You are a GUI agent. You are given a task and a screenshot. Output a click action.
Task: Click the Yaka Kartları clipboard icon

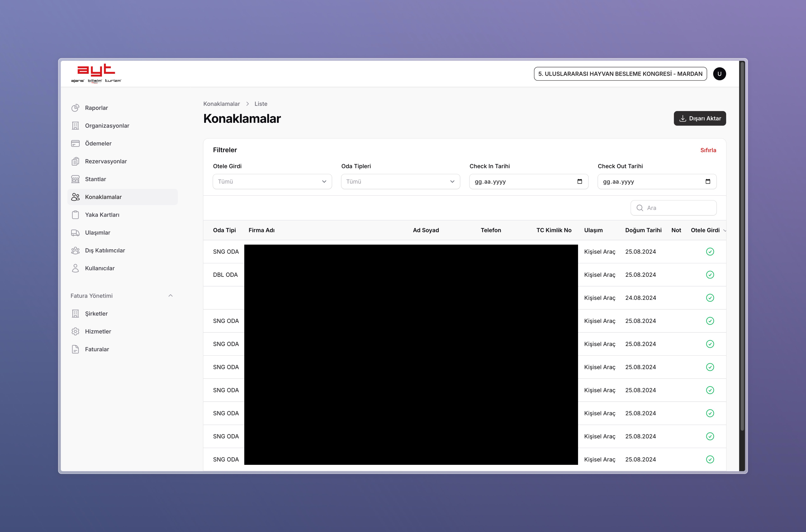(75, 215)
